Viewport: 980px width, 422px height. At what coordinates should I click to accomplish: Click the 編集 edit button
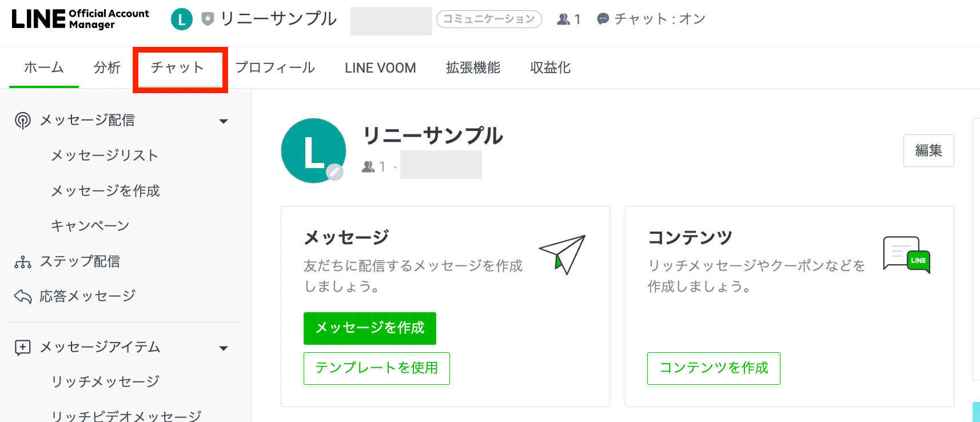tap(928, 150)
